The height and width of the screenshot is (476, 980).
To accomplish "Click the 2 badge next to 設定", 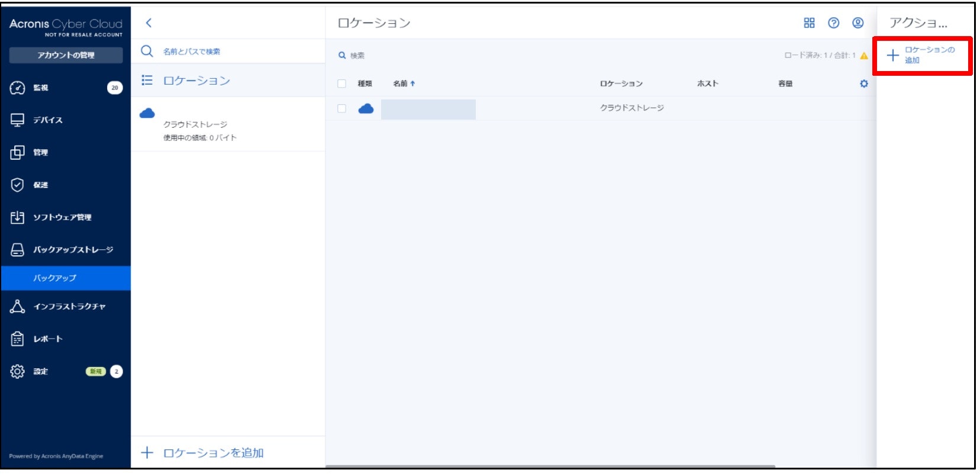I will [117, 372].
